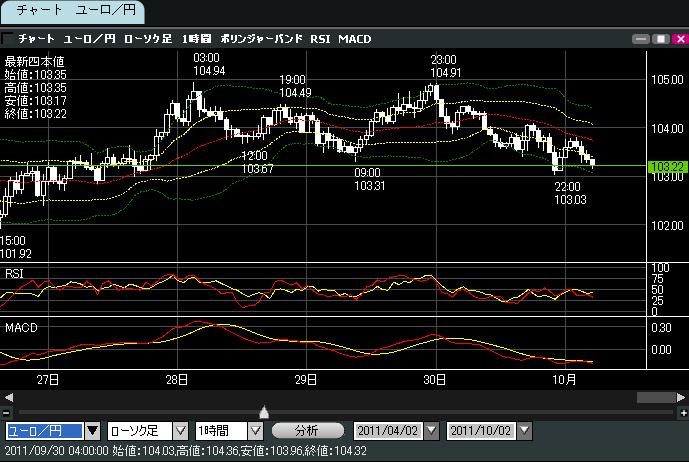Maximize the chart panel
689x462 pixels.
pyautogui.click(x=660, y=38)
